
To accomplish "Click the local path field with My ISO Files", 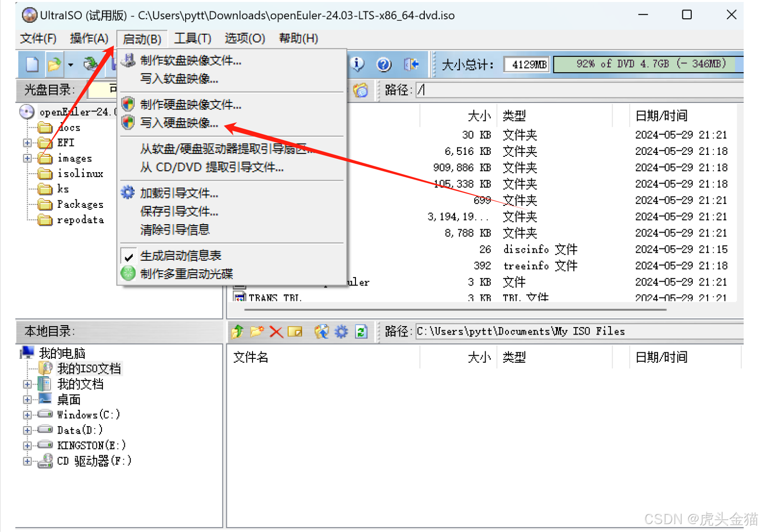I will [x=579, y=332].
